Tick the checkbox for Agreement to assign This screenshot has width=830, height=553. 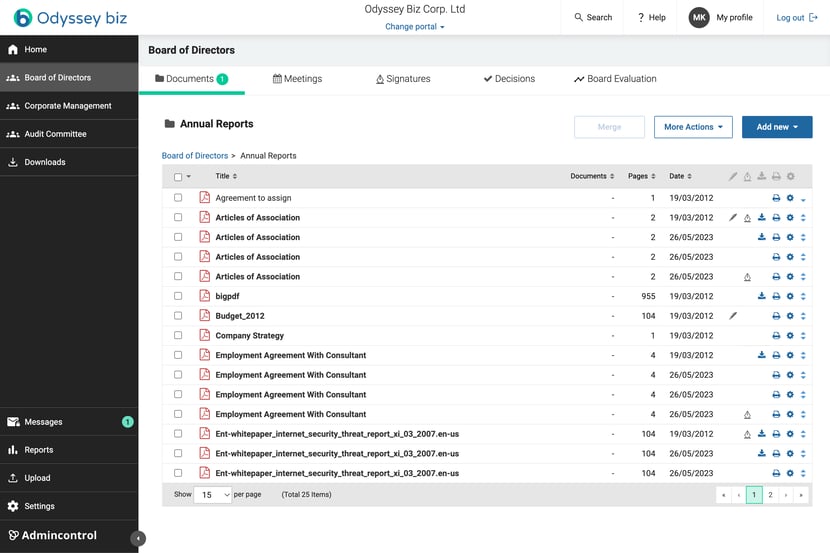click(x=178, y=197)
